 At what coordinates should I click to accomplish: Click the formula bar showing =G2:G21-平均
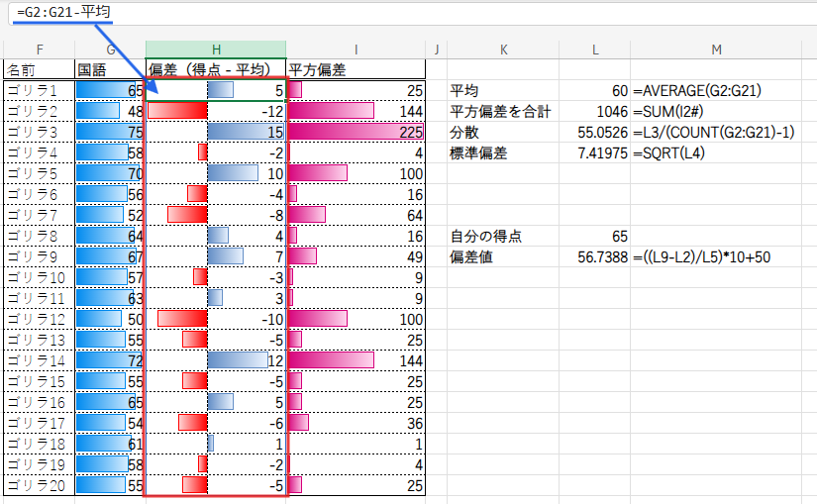coord(412,12)
